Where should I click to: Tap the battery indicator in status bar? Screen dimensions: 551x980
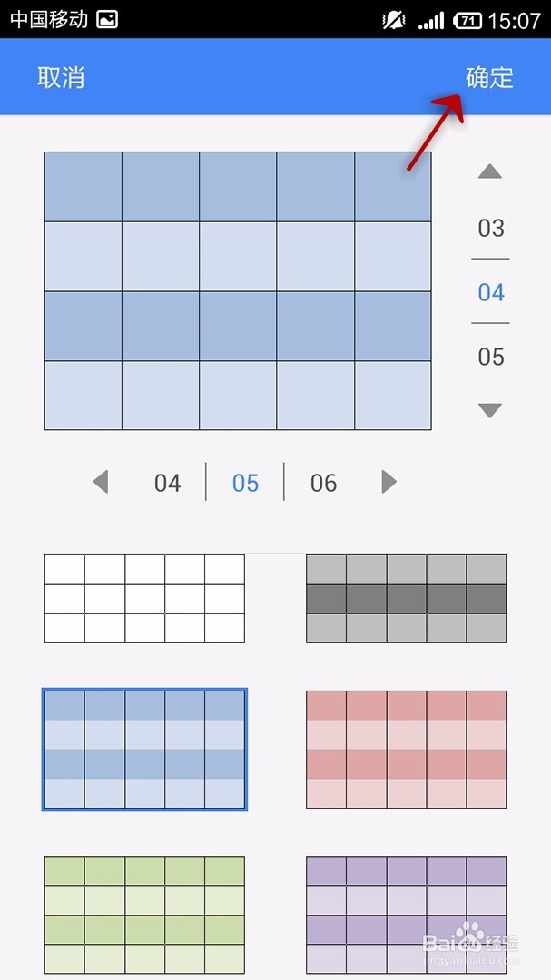[x=467, y=21]
